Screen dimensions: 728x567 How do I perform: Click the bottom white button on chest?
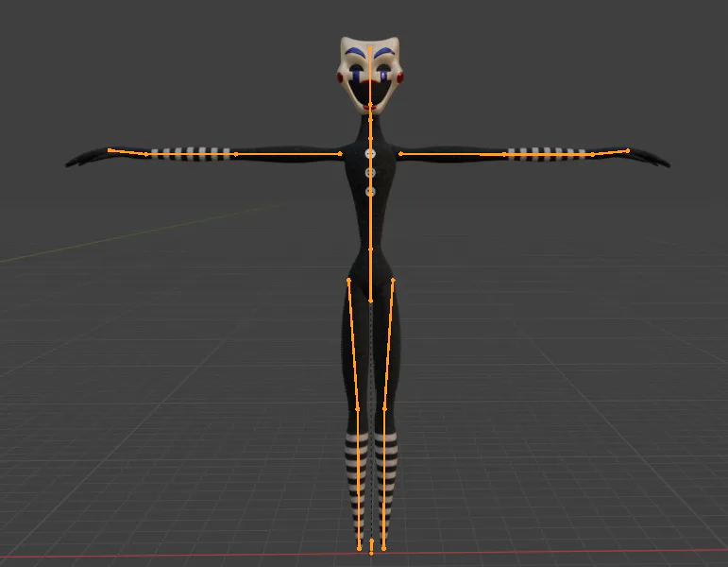tap(370, 192)
